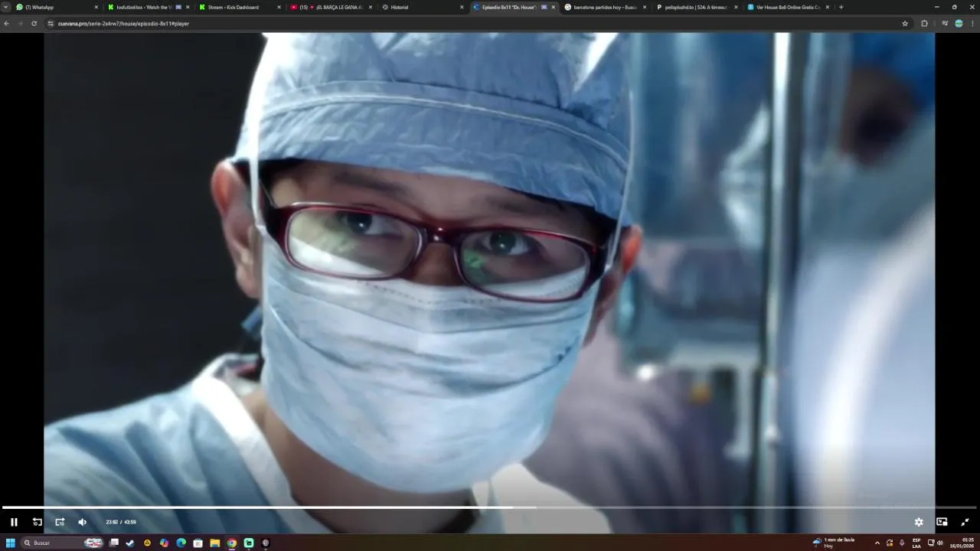980x551 pixels.
Task: Go forward in browser history
Action: coord(21,24)
